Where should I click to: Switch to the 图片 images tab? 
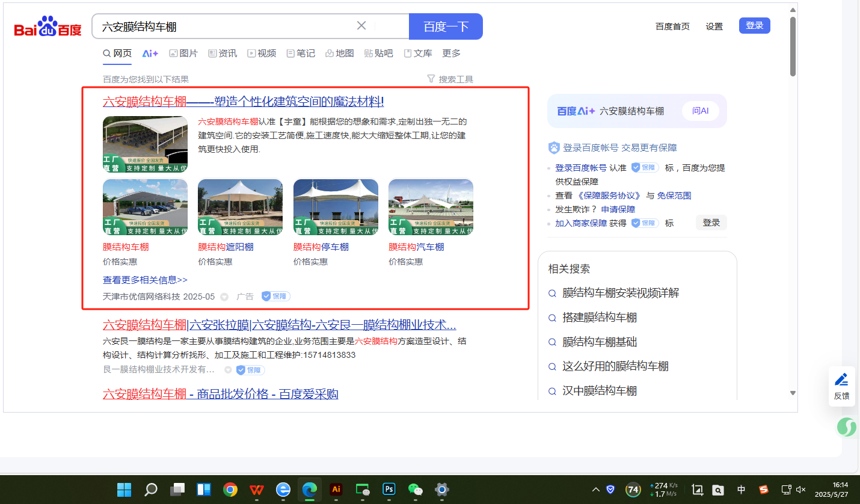click(x=183, y=54)
